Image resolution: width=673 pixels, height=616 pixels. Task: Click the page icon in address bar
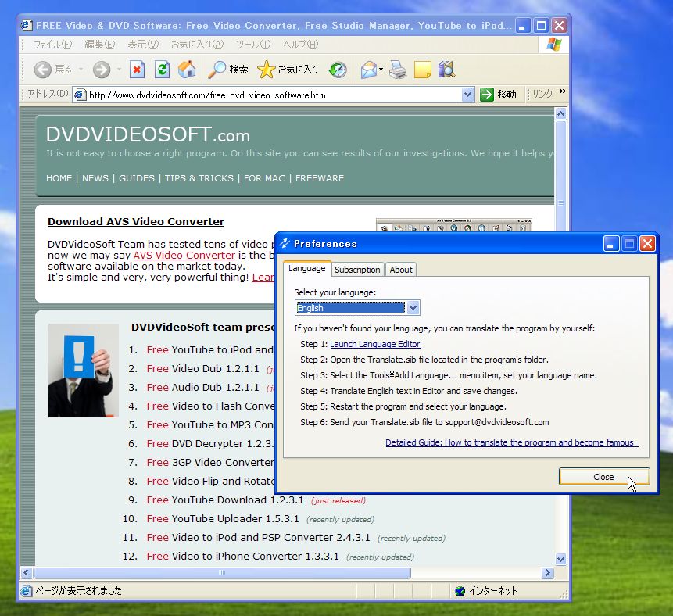[80, 95]
